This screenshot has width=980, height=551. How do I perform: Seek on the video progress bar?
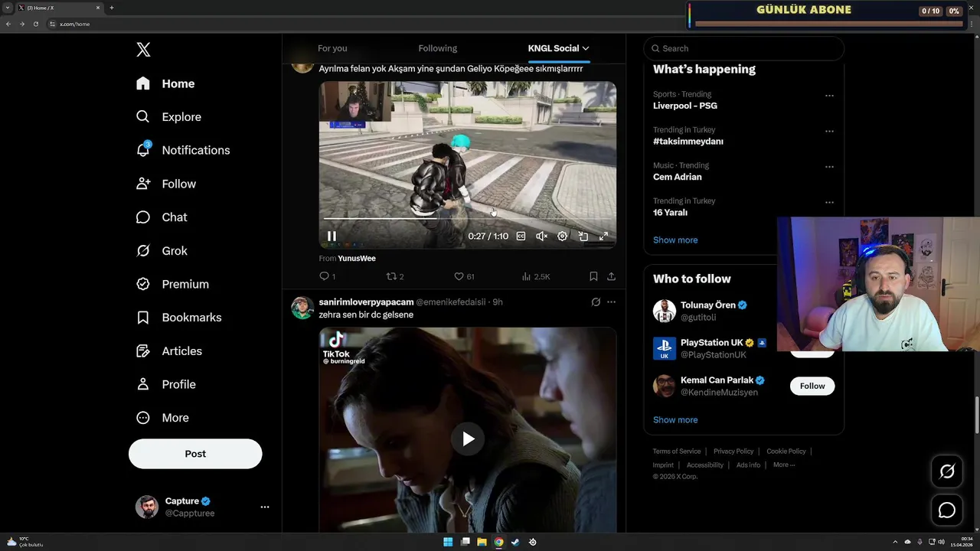[468, 218]
